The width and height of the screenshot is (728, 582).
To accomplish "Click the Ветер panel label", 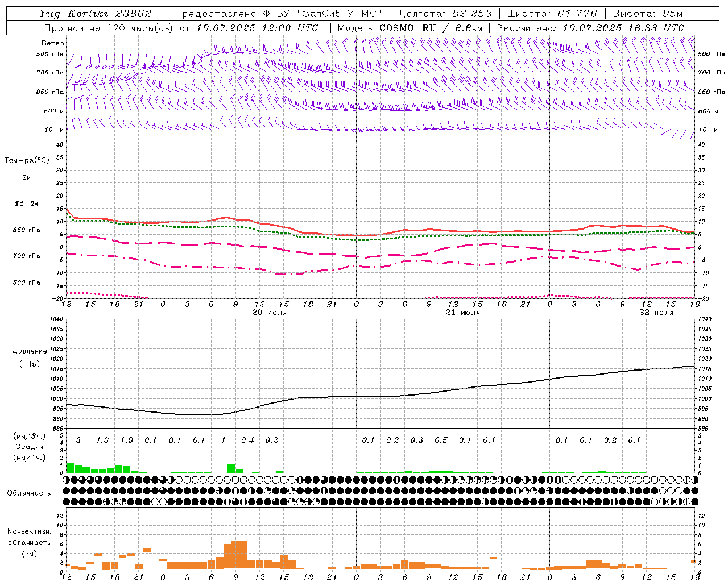I will pos(53,43).
